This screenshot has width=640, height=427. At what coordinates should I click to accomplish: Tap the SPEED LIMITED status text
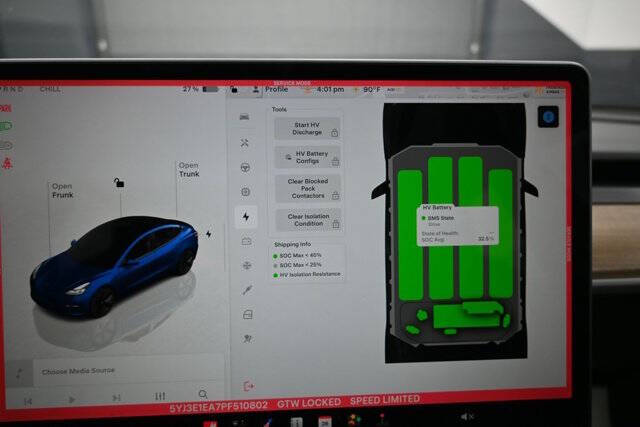point(385,400)
